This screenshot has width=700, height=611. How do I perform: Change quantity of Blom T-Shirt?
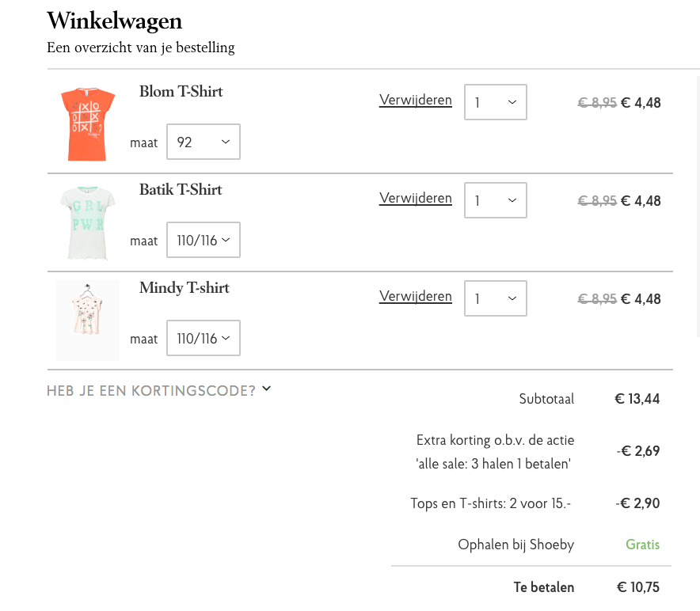click(496, 102)
